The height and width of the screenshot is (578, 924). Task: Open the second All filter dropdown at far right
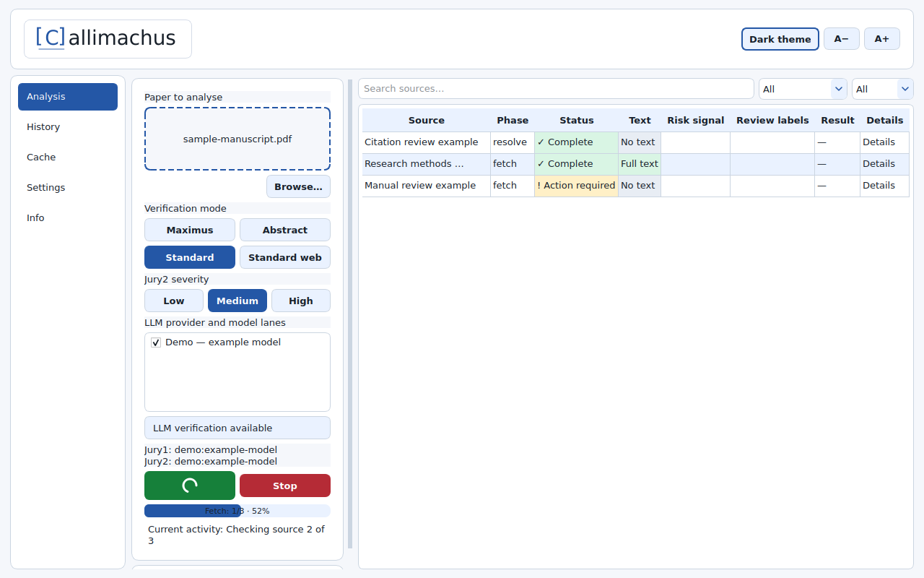pyautogui.click(x=882, y=89)
